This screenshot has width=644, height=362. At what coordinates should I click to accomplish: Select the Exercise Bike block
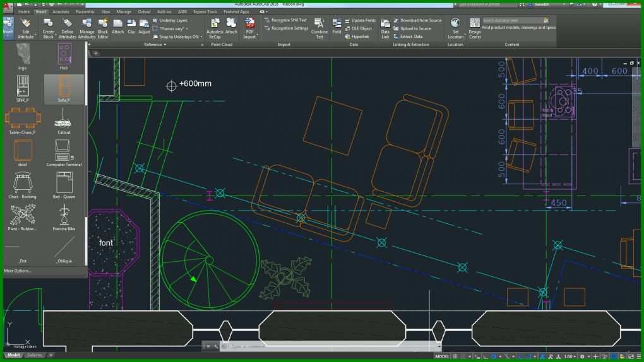[64, 218]
